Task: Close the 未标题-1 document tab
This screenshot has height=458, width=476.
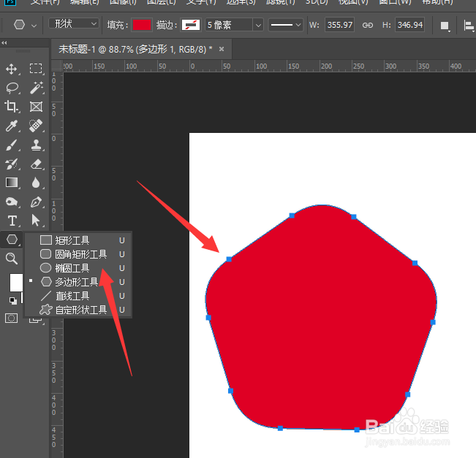Action: (x=222, y=49)
